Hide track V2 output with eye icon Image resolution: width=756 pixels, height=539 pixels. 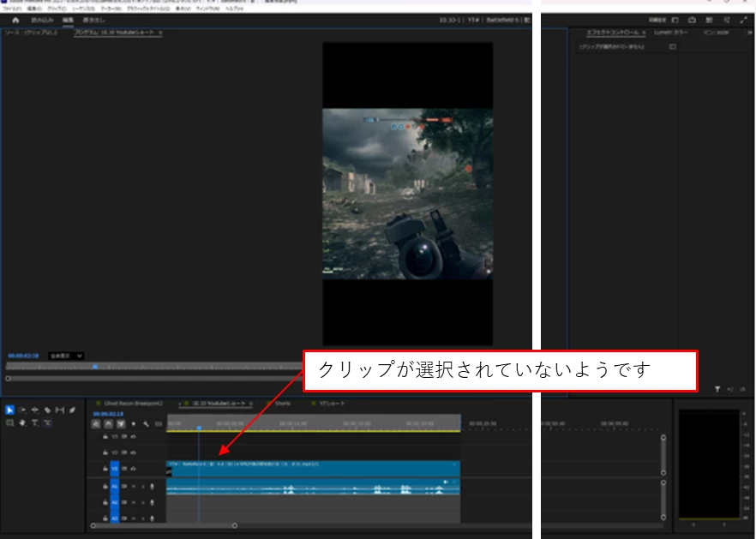(133, 452)
